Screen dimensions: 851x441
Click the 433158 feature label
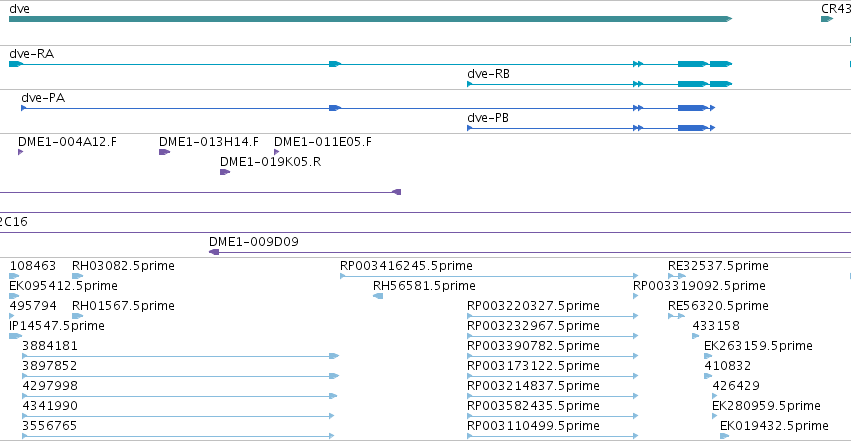pos(716,326)
